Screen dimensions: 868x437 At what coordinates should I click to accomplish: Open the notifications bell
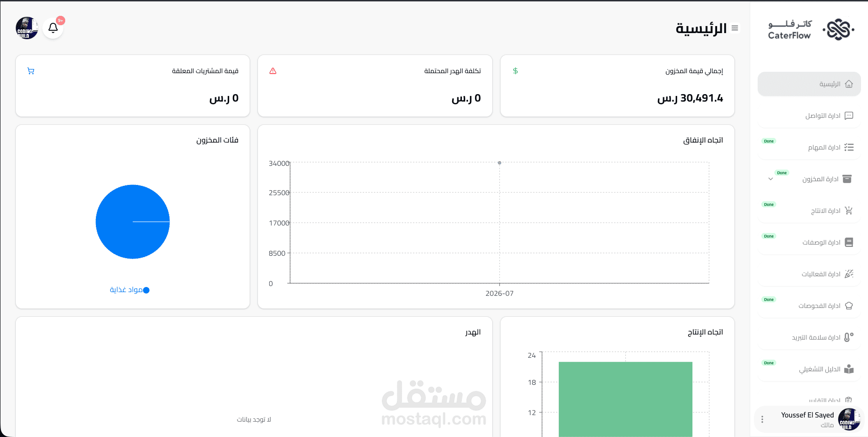pos(53,28)
